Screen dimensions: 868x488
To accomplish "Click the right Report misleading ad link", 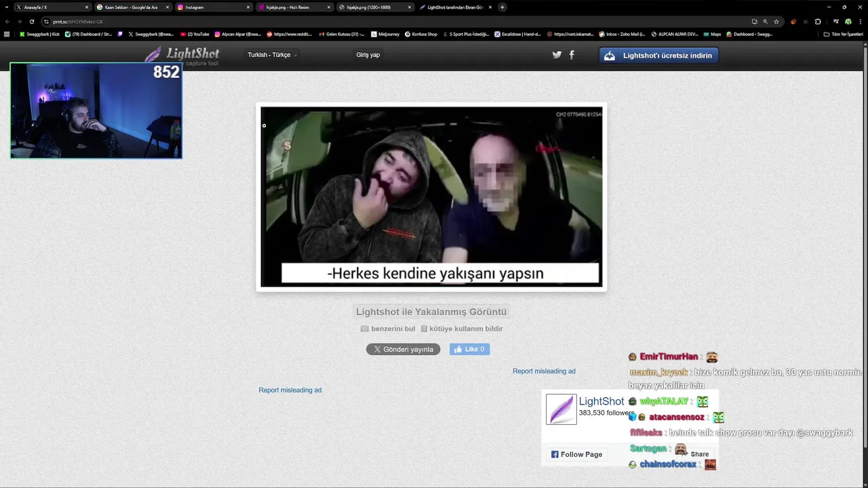I will [x=544, y=371].
